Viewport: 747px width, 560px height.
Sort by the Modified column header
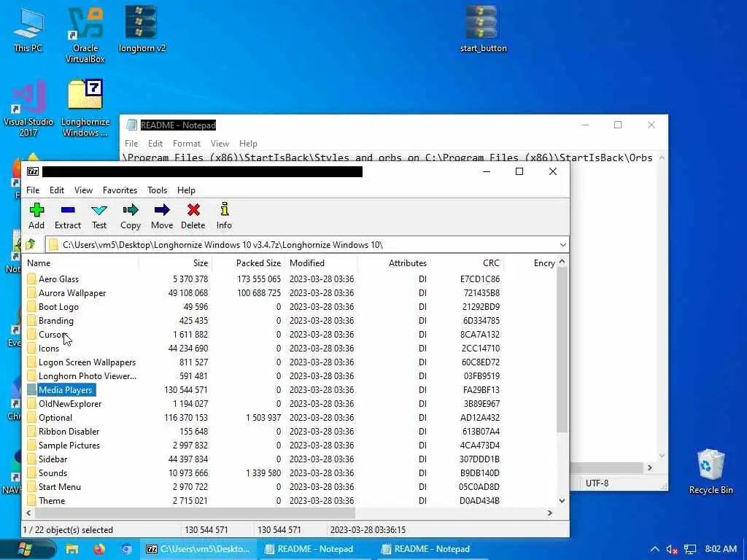point(321,262)
